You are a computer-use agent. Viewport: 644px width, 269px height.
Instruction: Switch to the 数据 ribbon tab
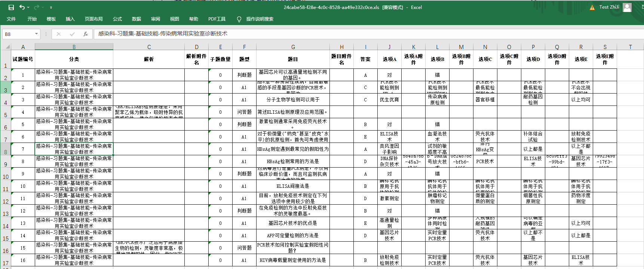pyautogui.click(x=137, y=19)
